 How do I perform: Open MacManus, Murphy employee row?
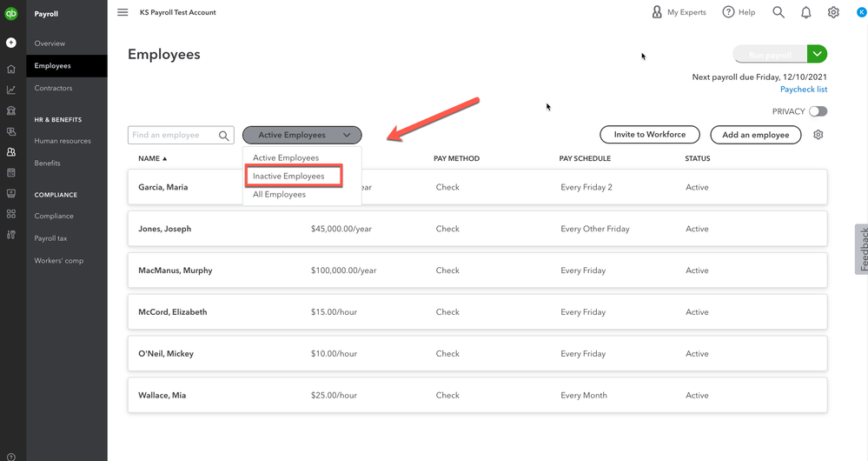477,271
